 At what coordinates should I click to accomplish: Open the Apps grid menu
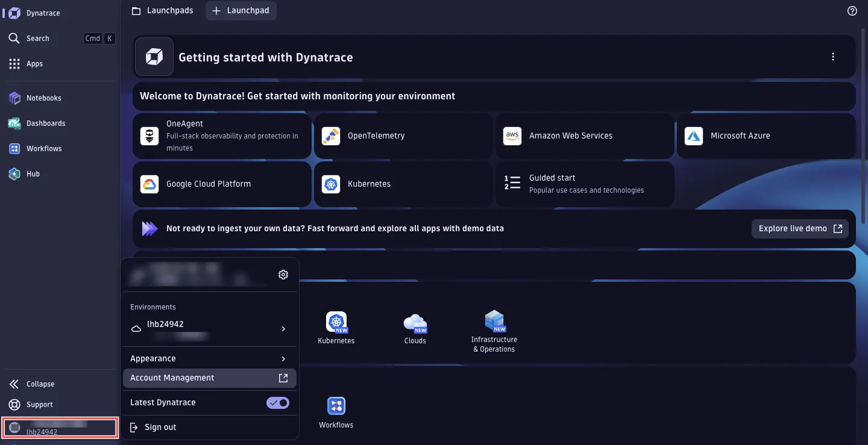click(x=60, y=64)
